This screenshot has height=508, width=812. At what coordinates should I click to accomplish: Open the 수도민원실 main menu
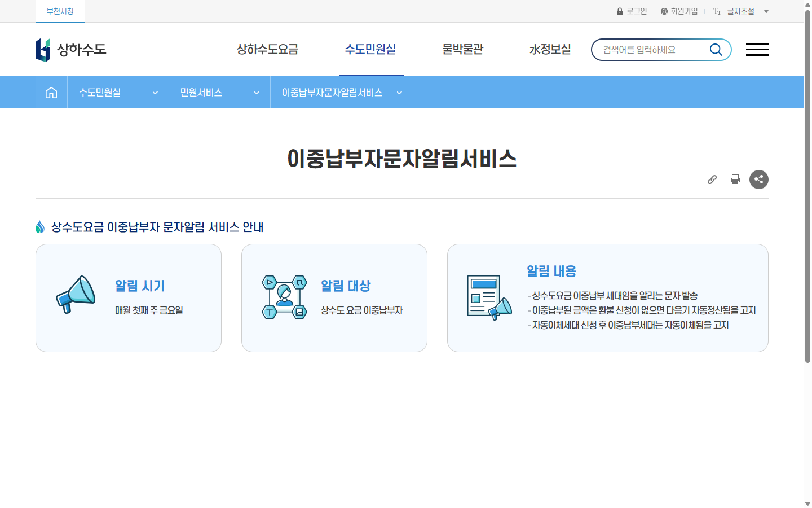coord(370,50)
